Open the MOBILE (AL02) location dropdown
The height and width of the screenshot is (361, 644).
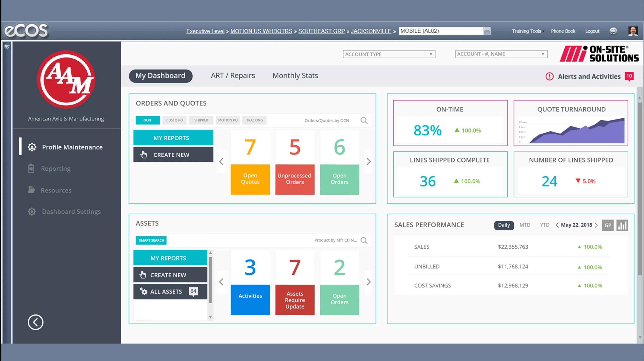click(486, 31)
